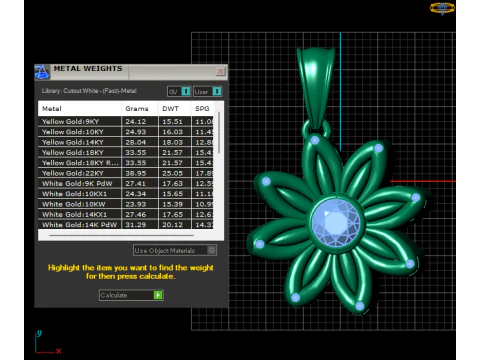Select the Yellow Gold:10KY row
This screenshot has height=360, width=480.
[126, 132]
